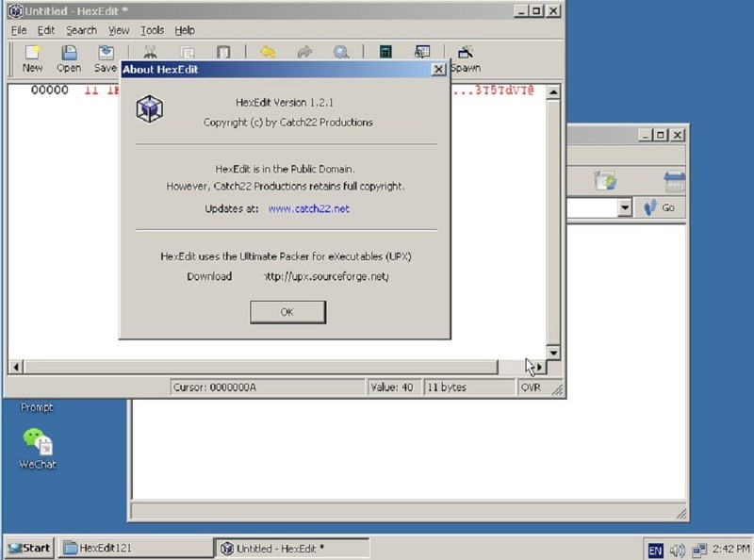Click the folder-refresh icon in background window
This screenshot has width=754, height=560.
[605, 180]
